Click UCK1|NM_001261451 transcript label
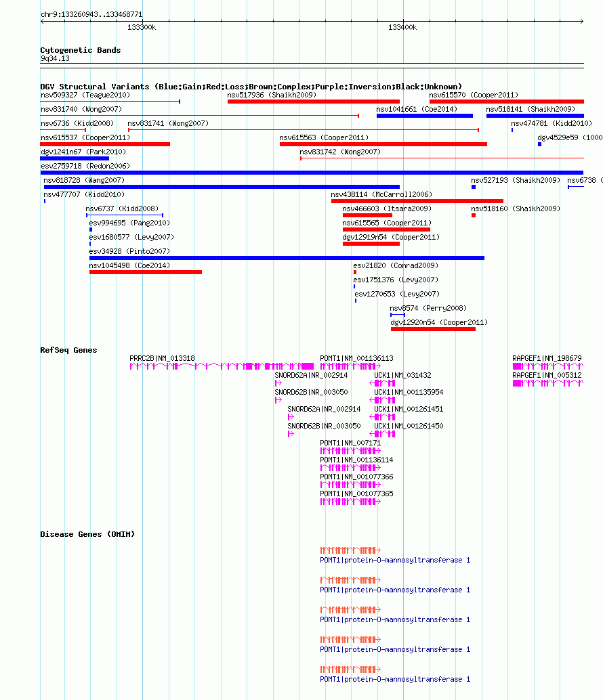The width and height of the screenshot is (603, 700). click(x=409, y=410)
